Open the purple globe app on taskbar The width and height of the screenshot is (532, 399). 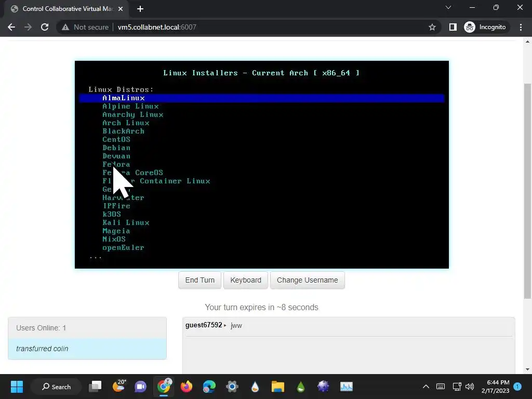(323, 387)
